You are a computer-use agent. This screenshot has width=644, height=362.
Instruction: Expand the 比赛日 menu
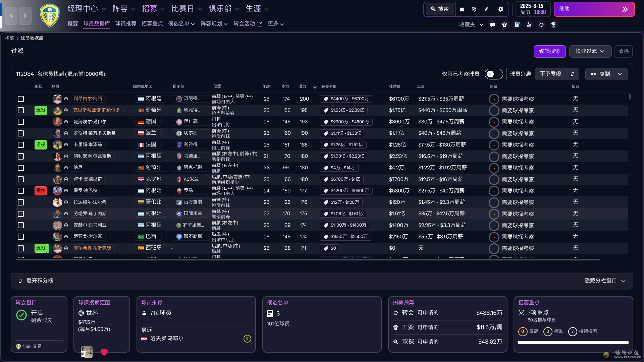(186, 9)
